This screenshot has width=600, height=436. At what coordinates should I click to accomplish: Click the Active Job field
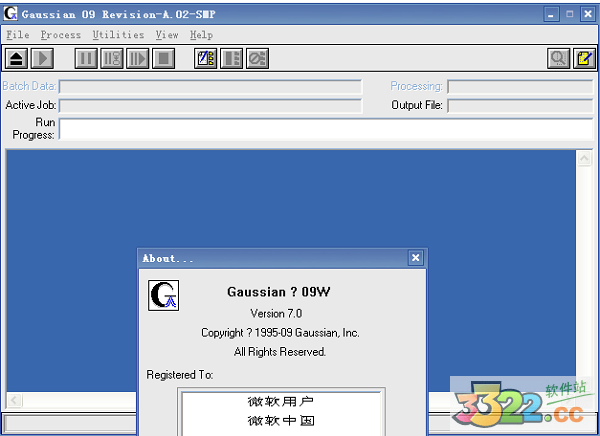[x=210, y=106]
